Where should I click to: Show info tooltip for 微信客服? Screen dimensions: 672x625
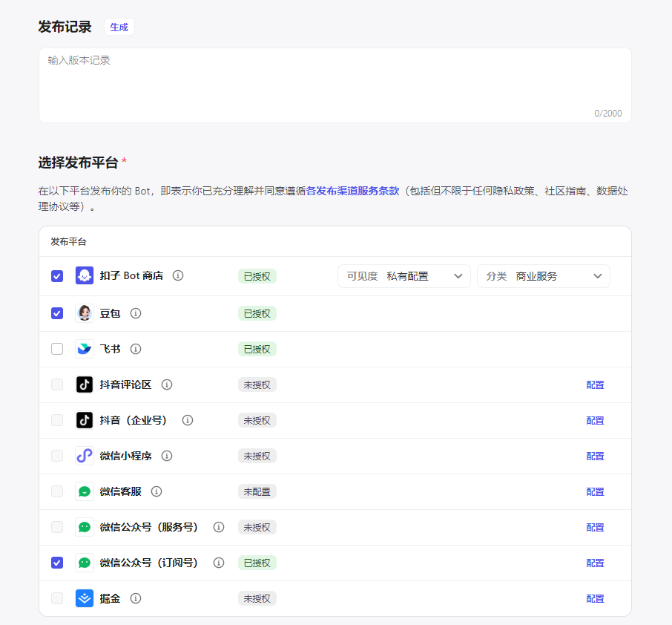157,491
